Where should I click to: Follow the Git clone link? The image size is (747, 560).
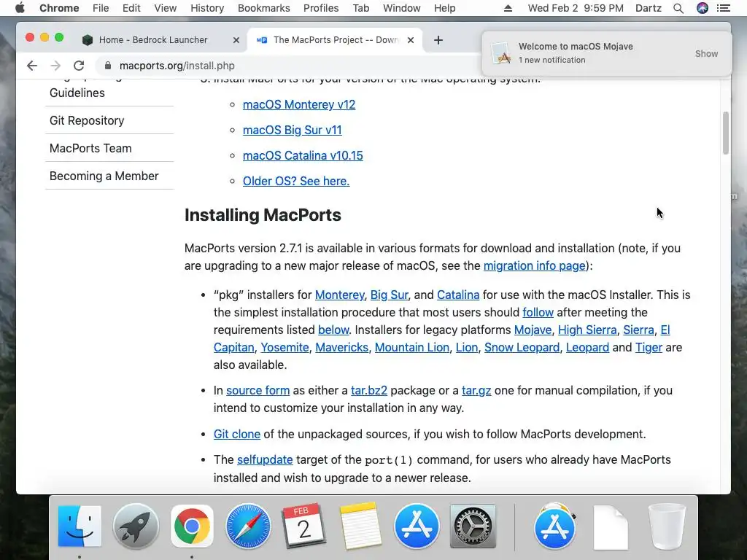pos(237,435)
